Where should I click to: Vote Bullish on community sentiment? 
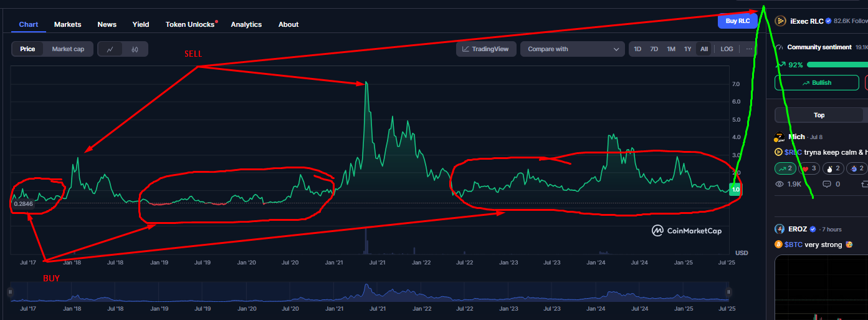point(816,82)
